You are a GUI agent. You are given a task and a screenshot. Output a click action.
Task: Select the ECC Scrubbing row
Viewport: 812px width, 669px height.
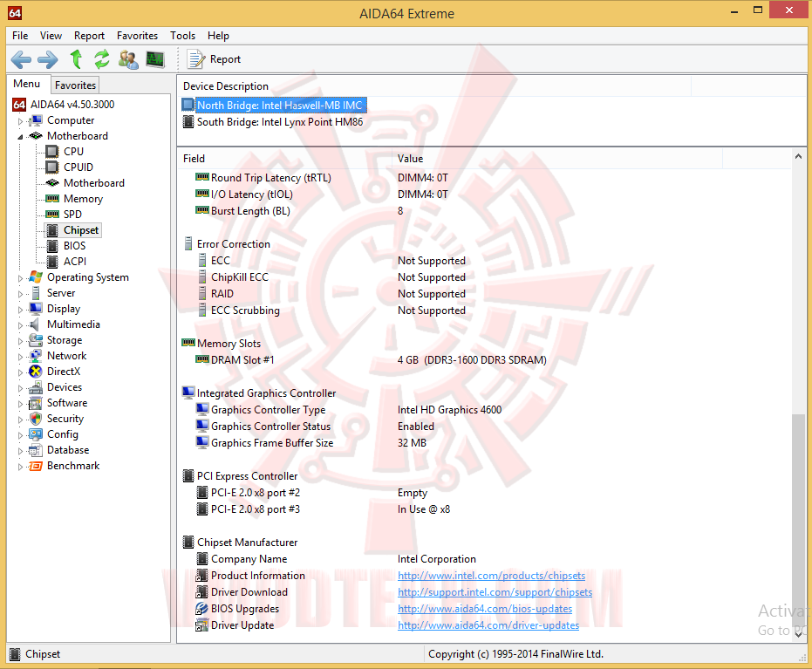pos(245,311)
